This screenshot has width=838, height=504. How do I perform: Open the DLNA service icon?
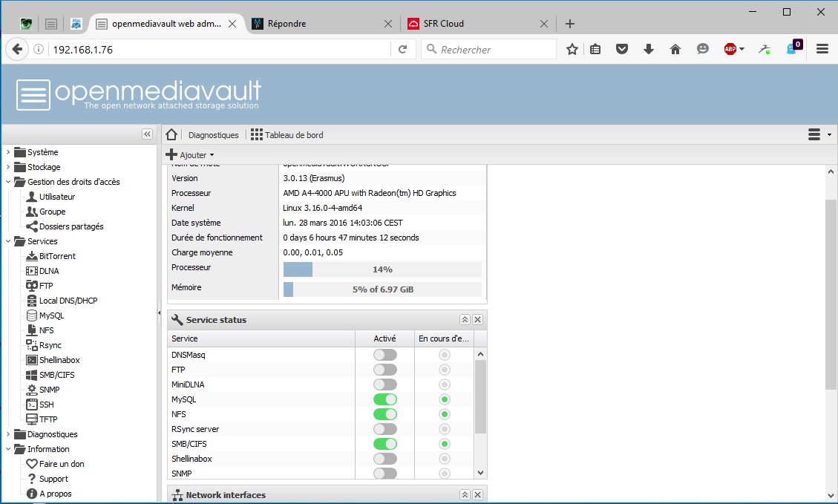point(31,271)
